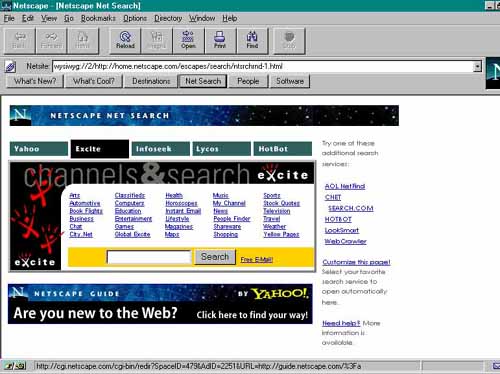Click the Excite Search button
This screenshot has width=500, height=374.
tap(215, 257)
